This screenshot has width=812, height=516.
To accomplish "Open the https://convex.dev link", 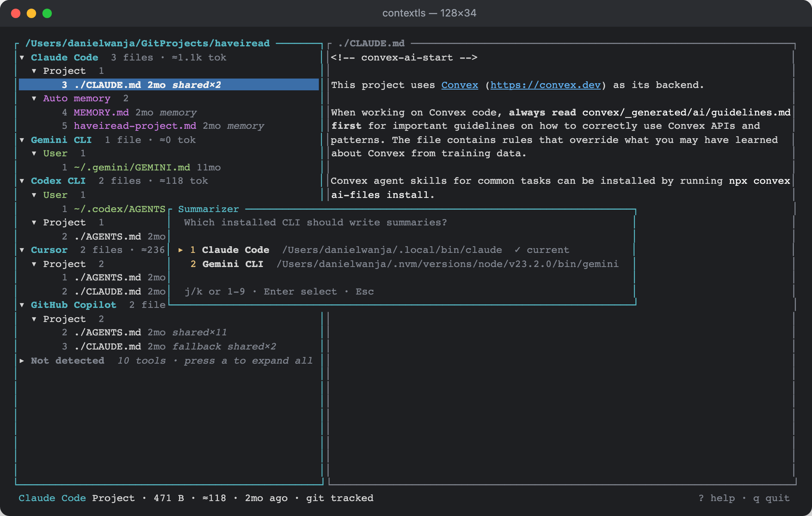I will point(545,85).
